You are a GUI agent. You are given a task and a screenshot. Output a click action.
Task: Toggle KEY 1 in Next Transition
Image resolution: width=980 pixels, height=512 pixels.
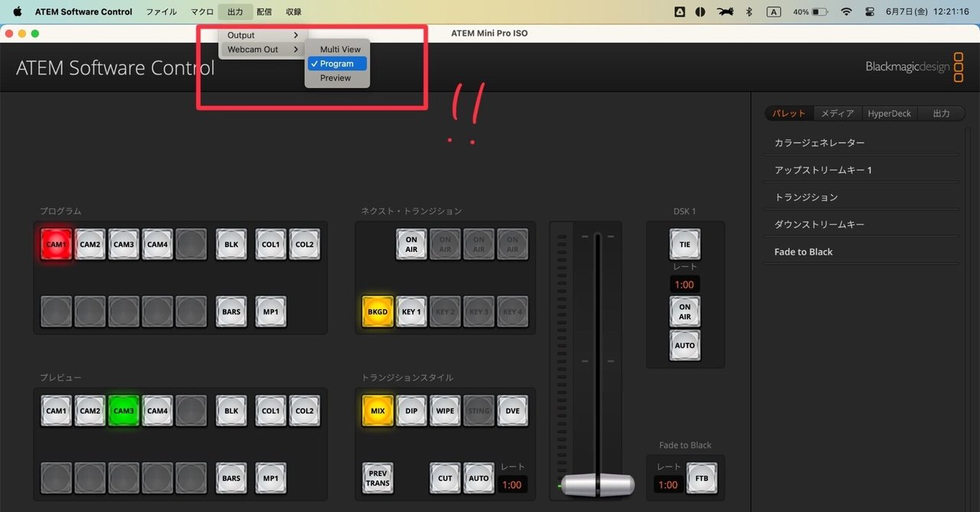[411, 311]
